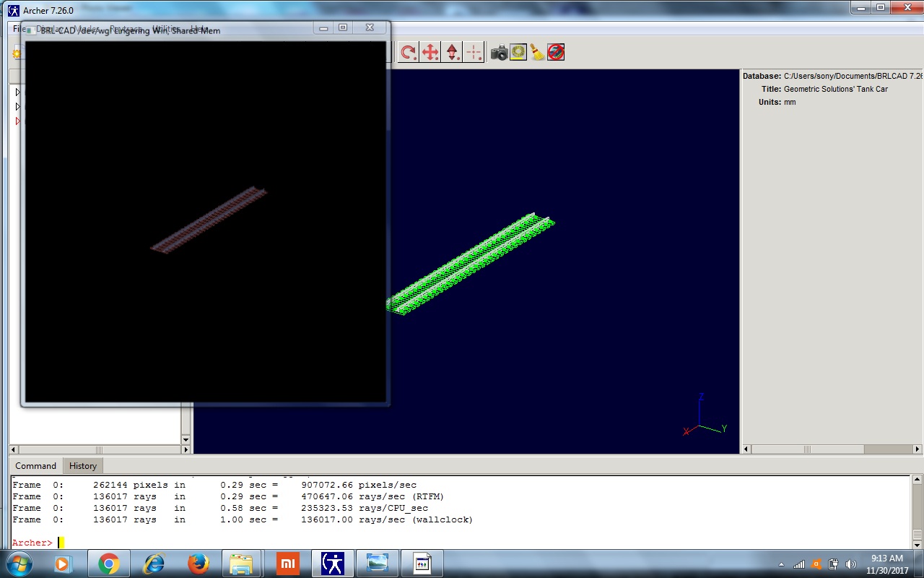Click tree panel scrollbar down arrow
Image resolution: width=924 pixels, height=578 pixels.
(186, 439)
